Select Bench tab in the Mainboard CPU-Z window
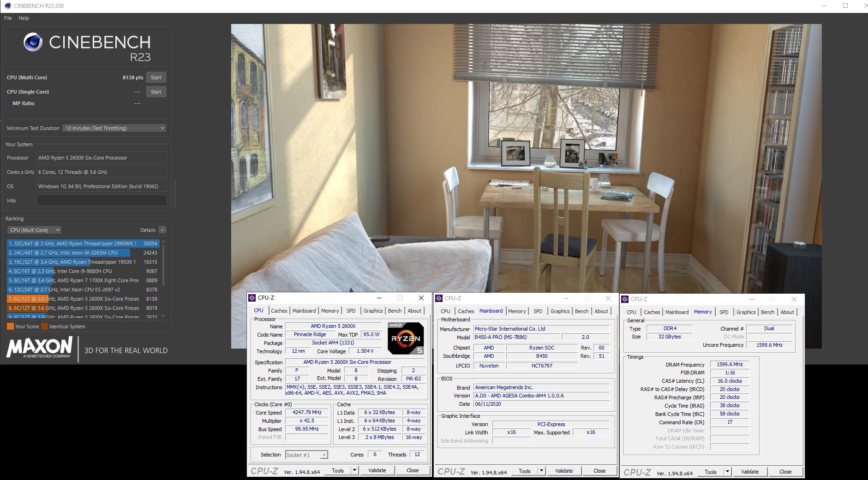The width and height of the screenshot is (868, 480). (x=581, y=311)
